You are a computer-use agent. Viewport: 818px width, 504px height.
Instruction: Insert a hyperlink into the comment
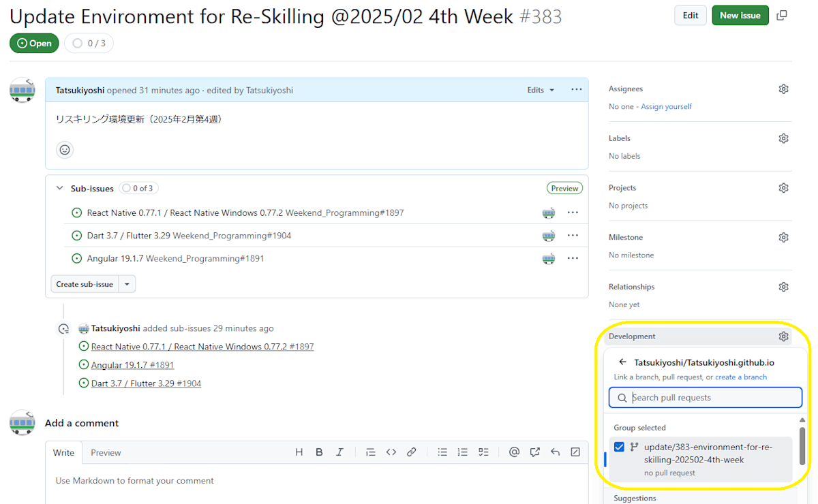click(x=411, y=452)
